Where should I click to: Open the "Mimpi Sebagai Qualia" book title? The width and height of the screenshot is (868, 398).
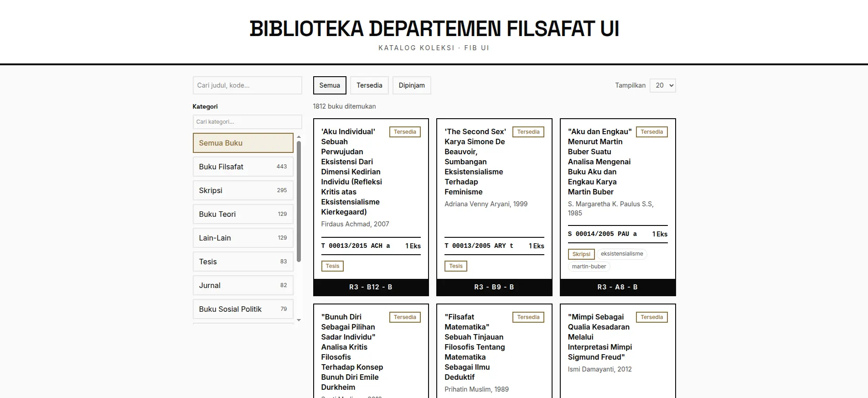point(599,337)
